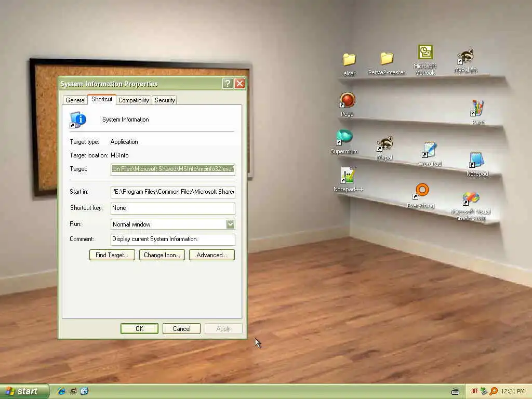Click the safely remove hardware tray icon
The image size is (532, 399).
(x=484, y=391)
